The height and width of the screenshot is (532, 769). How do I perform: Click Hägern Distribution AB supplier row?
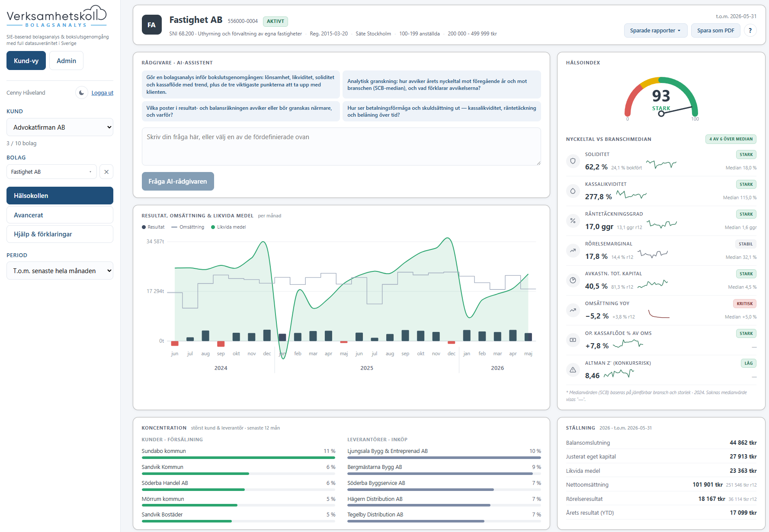tap(444, 500)
